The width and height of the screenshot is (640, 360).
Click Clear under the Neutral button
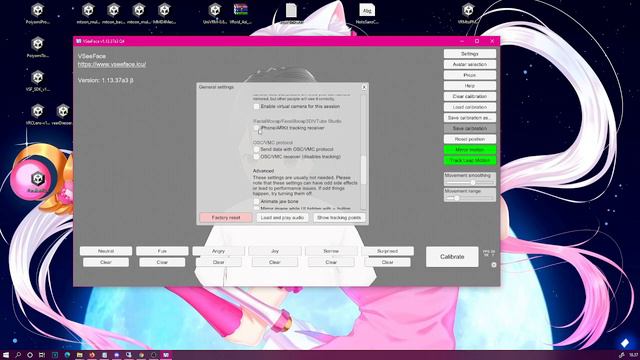[106, 262]
